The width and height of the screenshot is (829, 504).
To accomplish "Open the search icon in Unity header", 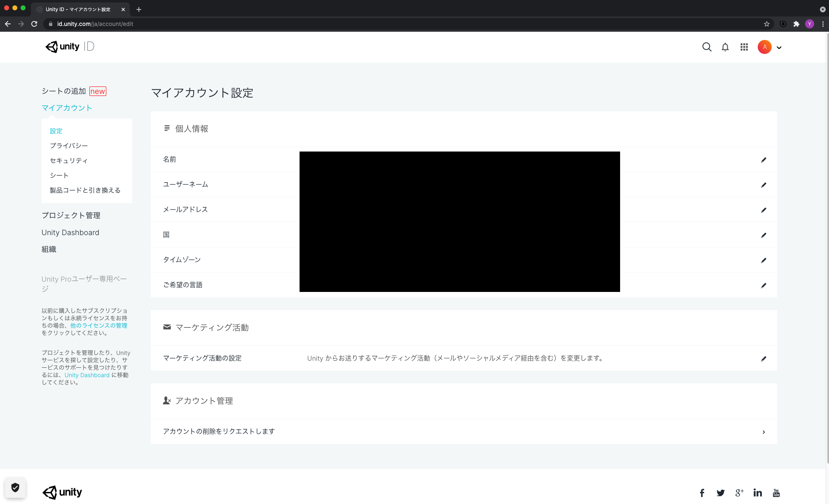I will pyautogui.click(x=707, y=47).
